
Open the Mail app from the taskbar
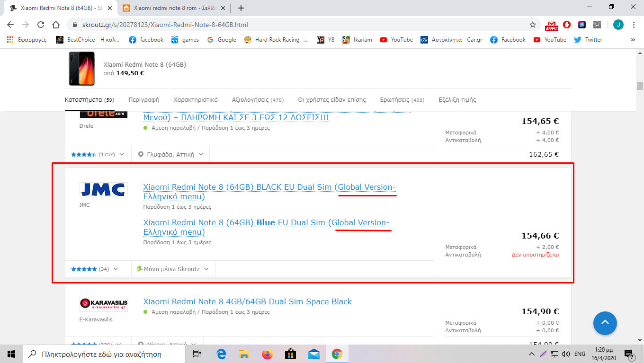point(313,354)
